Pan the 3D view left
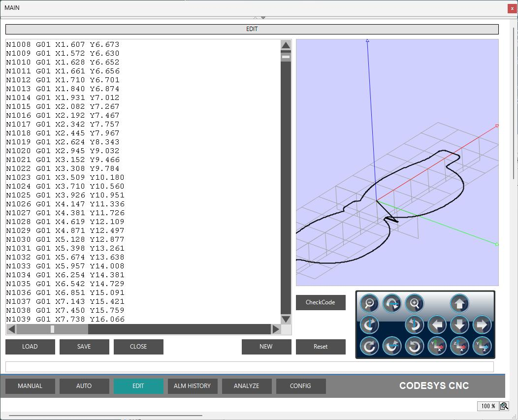This screenshot has height=420, width=518. (x=437, y=325)
